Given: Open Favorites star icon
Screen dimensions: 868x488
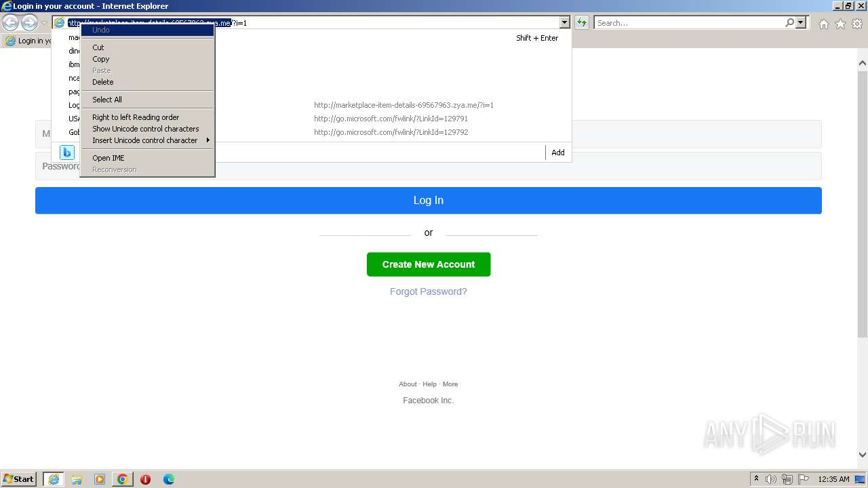Looking at the screenshot, I should (x=840, y=24).
